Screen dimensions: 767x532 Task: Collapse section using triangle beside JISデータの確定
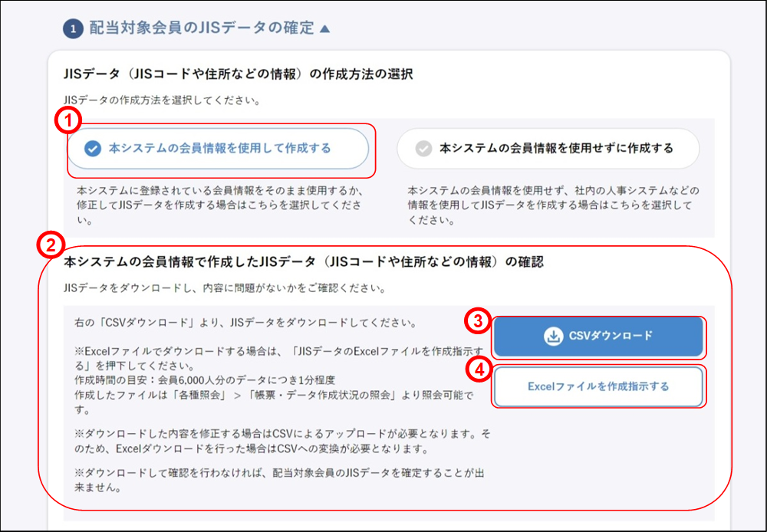click(x=324, y=28)
